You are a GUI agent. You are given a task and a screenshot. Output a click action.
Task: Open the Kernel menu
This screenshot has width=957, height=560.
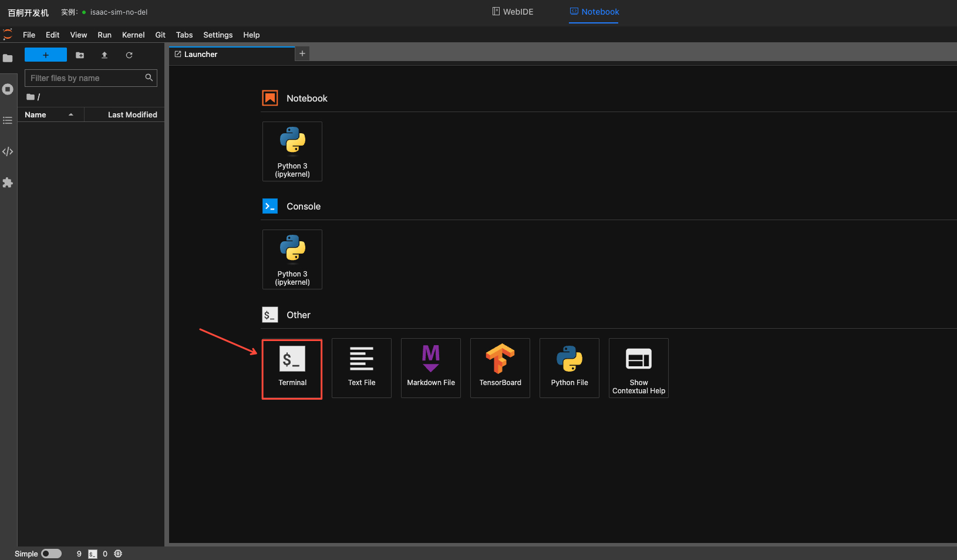click(133, 35)
